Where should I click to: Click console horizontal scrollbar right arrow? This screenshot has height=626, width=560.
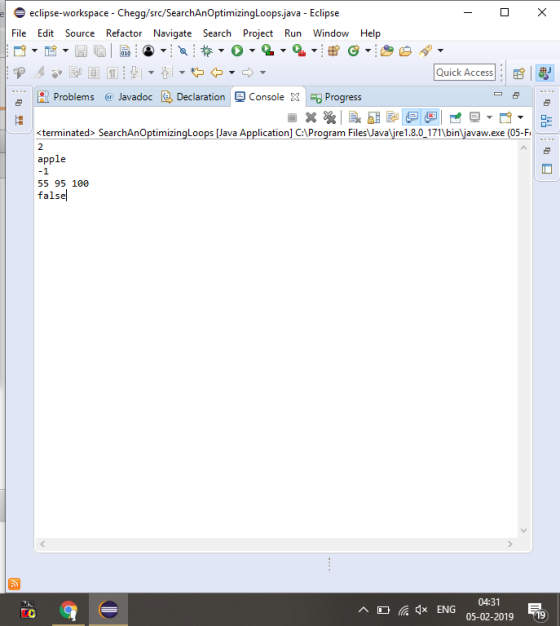pyautogui.click(x=510, y=544)
